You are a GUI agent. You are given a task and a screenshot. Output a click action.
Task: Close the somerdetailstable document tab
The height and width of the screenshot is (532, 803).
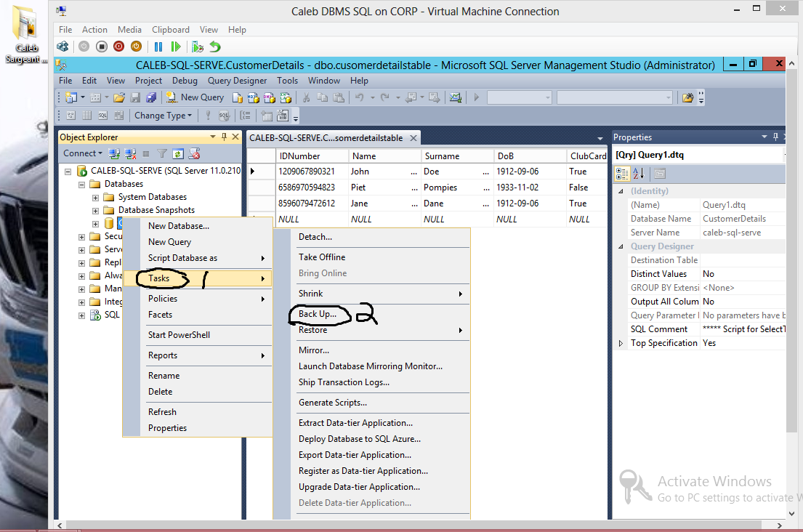(413, 138)
